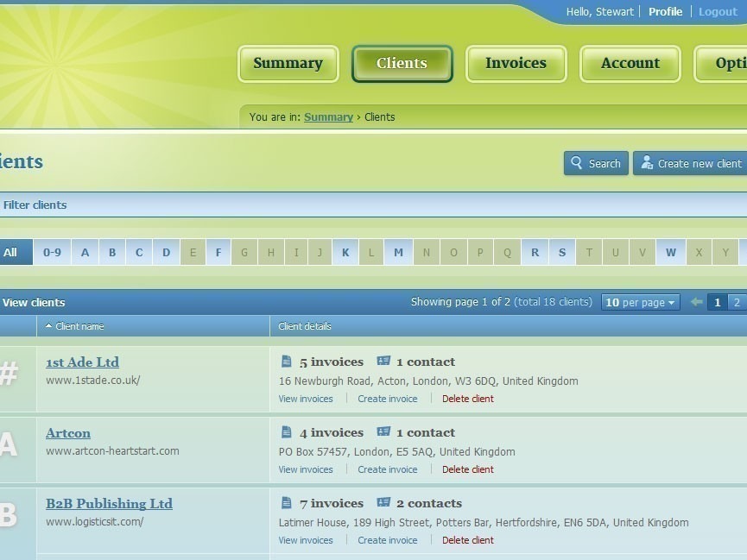Image resolution: width=747 pixels, height=560 pixels.
Task: Click the contact card icon for Artcon
Action: (x=383, y=432)
